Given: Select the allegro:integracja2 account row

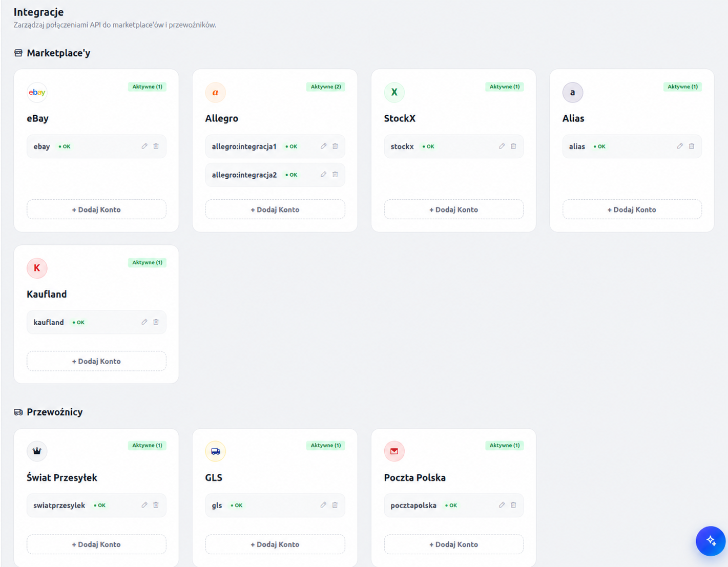Looking at the screenshot, I should pos(275,175).
